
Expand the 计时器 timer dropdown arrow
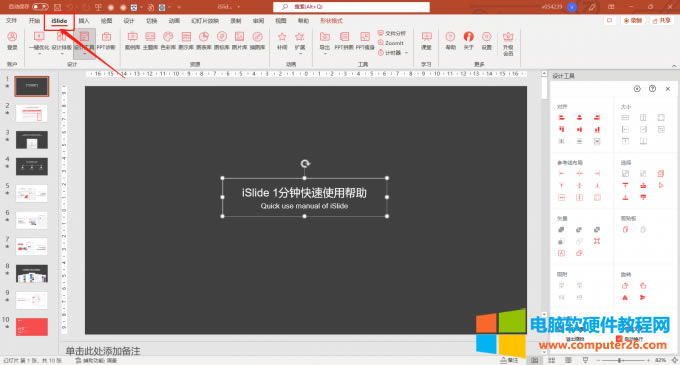[x=406, y=53]
